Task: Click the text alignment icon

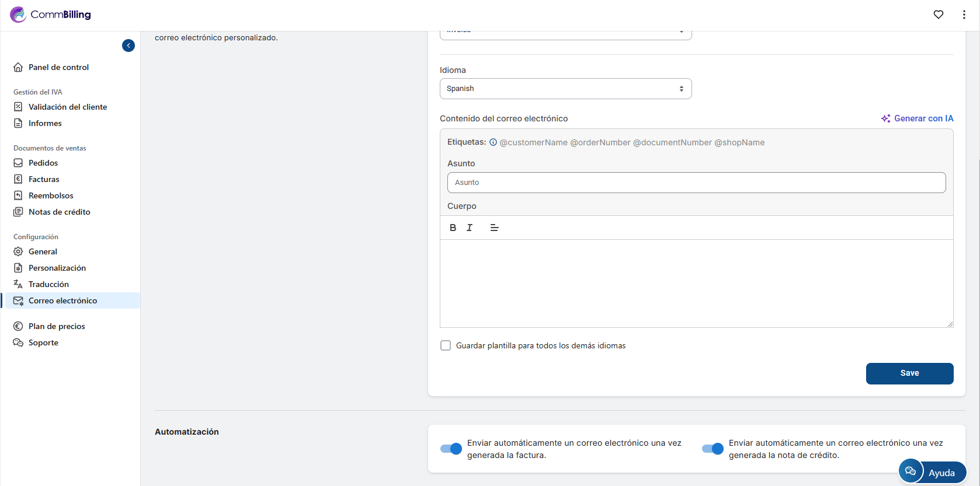Action: [x=494, y=228]
